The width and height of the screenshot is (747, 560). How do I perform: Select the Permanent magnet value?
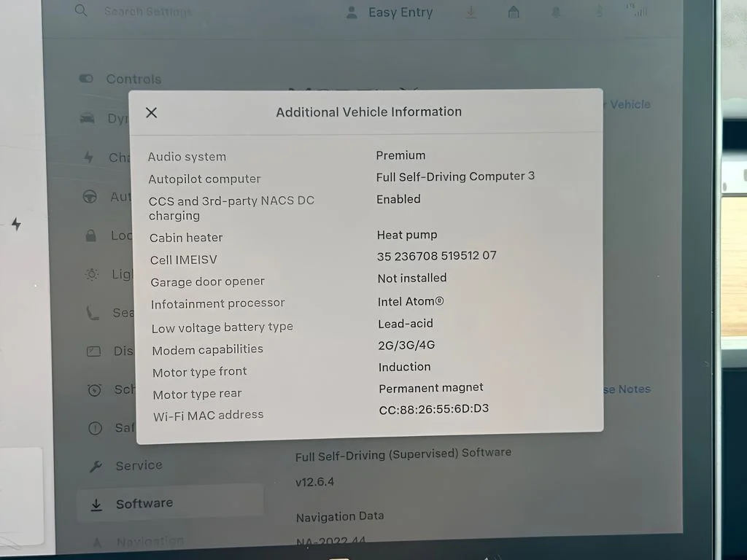pyautogui.click(x=431, y=388)
